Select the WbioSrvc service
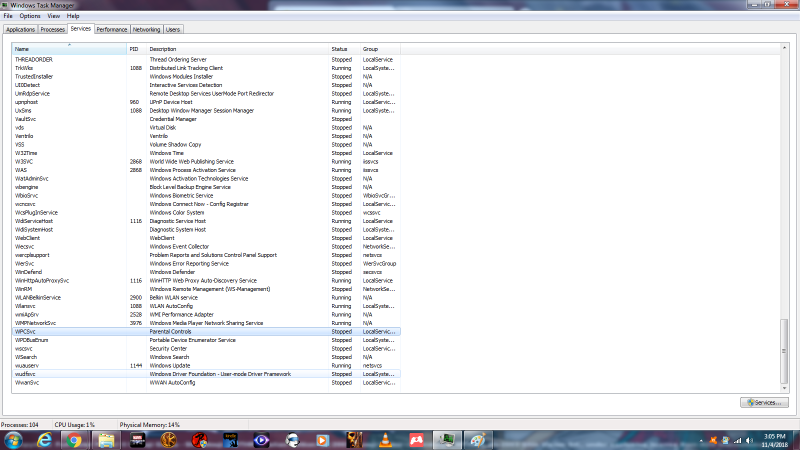 [x=206, y=195]
